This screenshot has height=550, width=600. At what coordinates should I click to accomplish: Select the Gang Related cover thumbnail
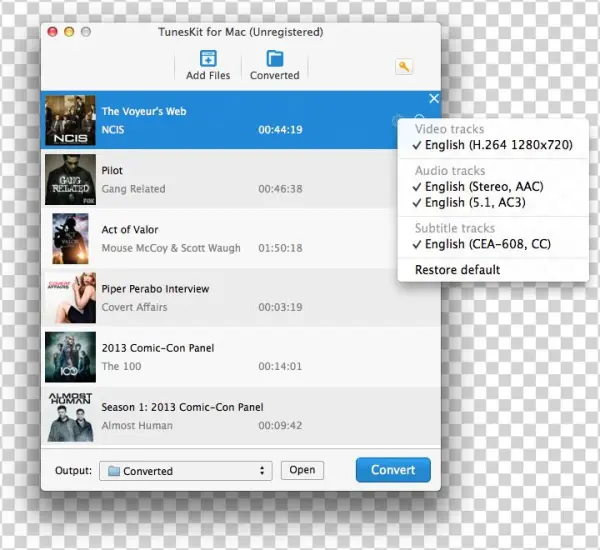tap(70, 180)
